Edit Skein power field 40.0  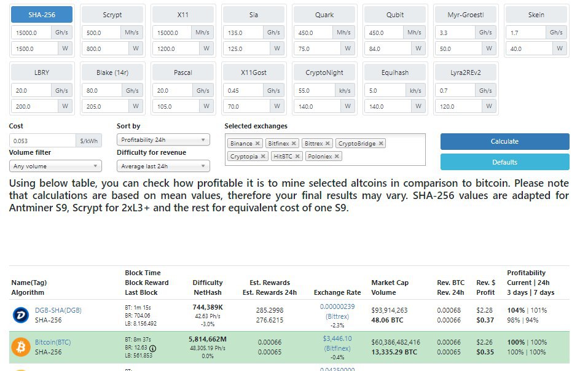529,49
